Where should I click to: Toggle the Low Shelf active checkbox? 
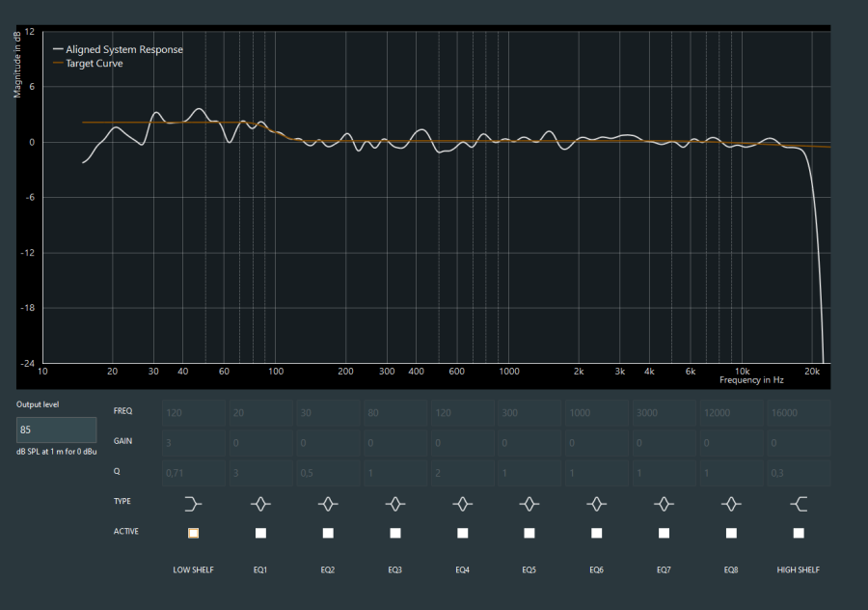pos(193,533)
